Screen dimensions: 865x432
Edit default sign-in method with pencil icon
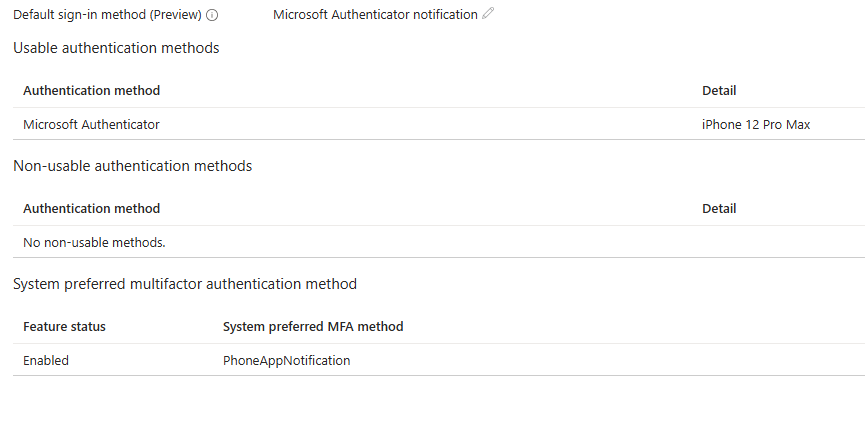pyautogui.click(x=488, y=14)
